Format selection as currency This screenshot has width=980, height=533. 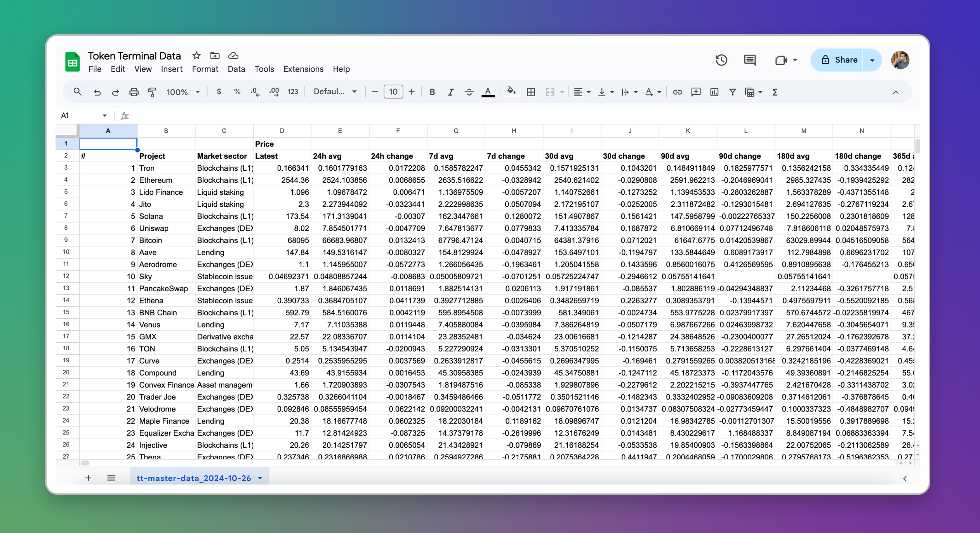click(x=219, y=92)
